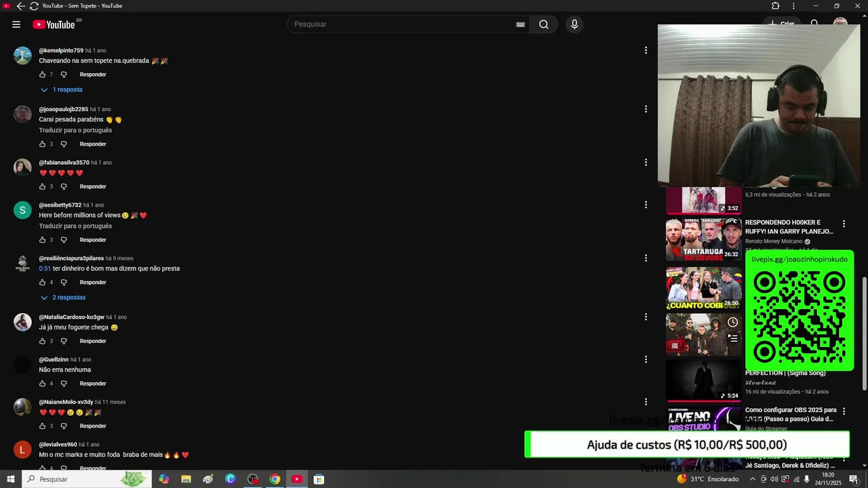
Task: Click Watch Later clock on group thumbnail
Action: click(732, 322)
